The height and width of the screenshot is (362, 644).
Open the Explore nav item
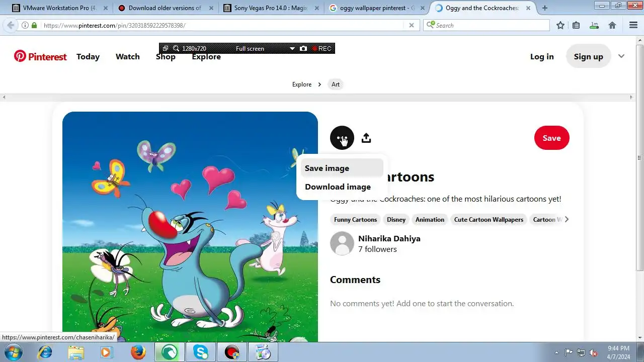pyautogui.click(x=206, y=57)
